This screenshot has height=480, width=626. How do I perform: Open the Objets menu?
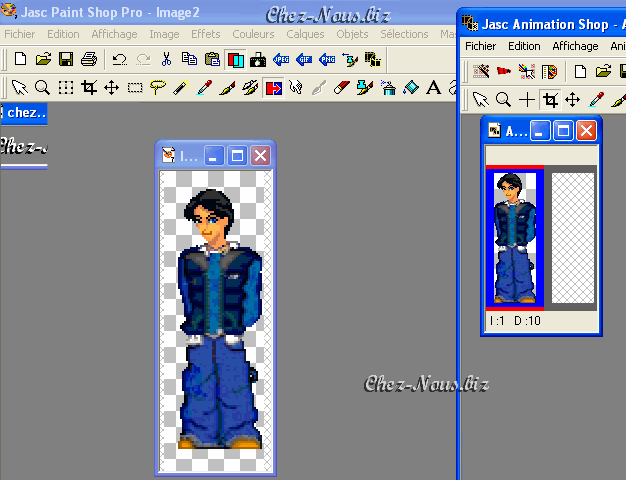(x=352, y=34)
